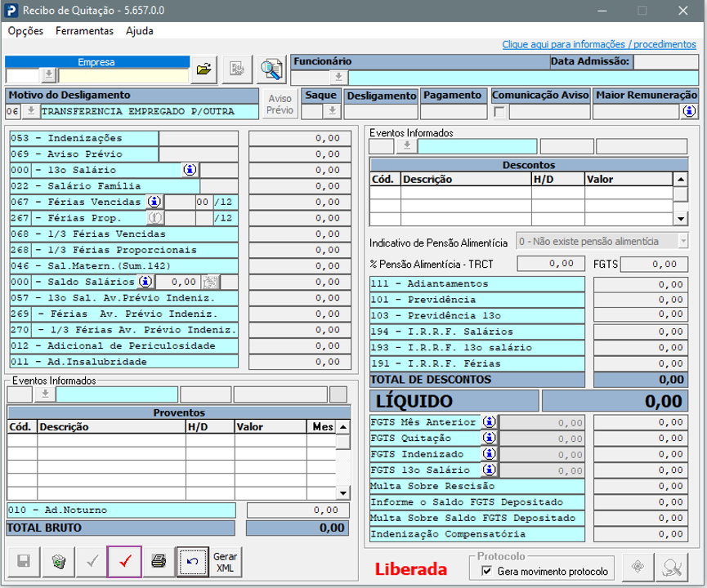Toggle the Gera movimento protocolo checkbox
This screenshot has width=707, height=588.
(x=487, y=571)
